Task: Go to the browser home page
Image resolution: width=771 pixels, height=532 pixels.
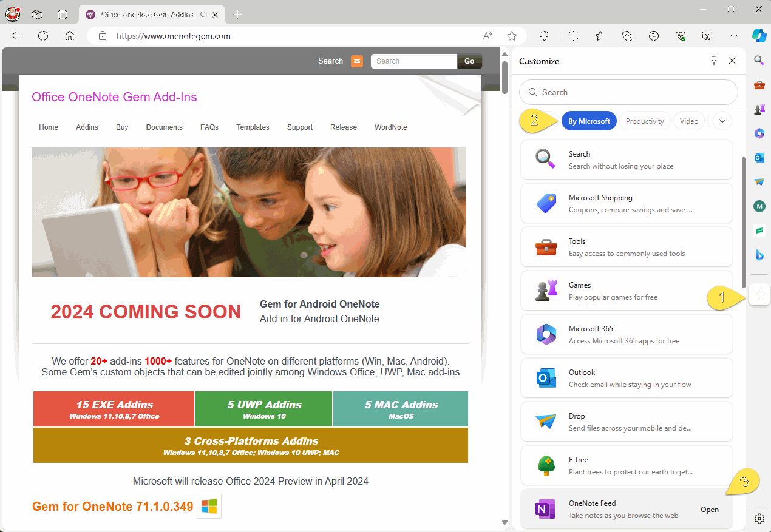Action: (70, 36)
